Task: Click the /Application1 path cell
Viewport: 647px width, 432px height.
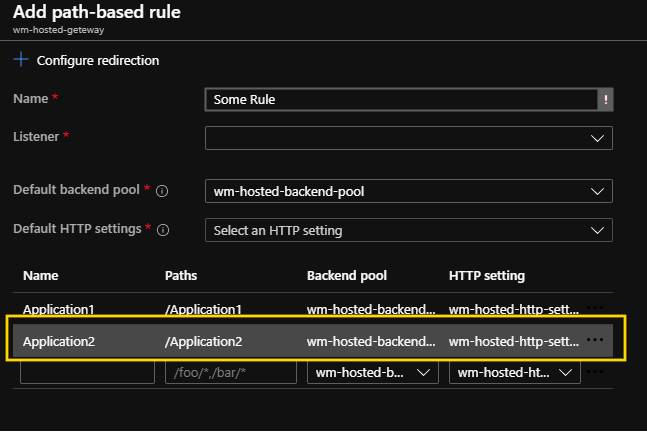Action: click(x=203, y=309)
